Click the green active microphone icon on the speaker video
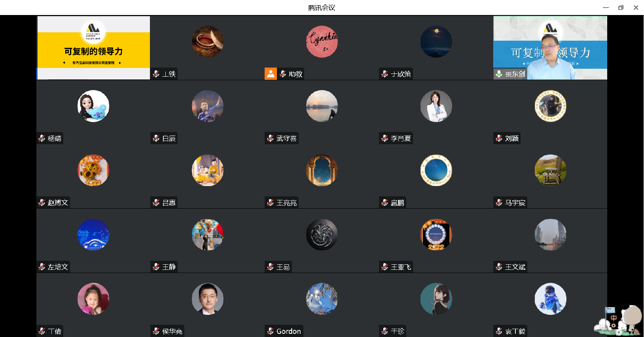 tap(499, 74)
